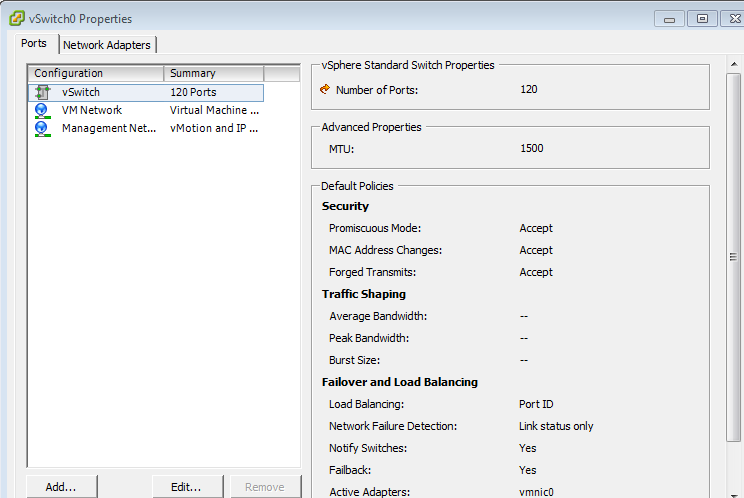
Task: Click the MAC Address Changes Accept value
Action: click(x=536, y=250)
